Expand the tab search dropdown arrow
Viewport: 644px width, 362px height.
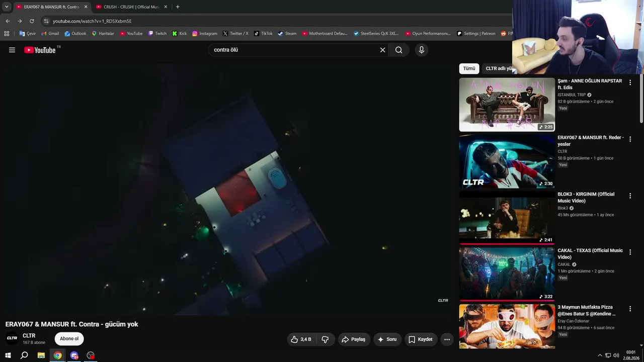(x=7, y=7)
